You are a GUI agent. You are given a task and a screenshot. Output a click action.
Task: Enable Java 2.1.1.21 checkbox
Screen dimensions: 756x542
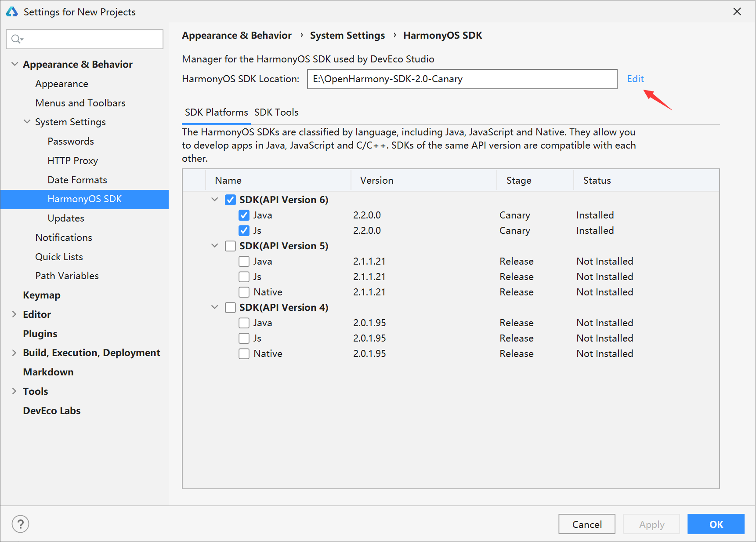[x=244, y=262]
